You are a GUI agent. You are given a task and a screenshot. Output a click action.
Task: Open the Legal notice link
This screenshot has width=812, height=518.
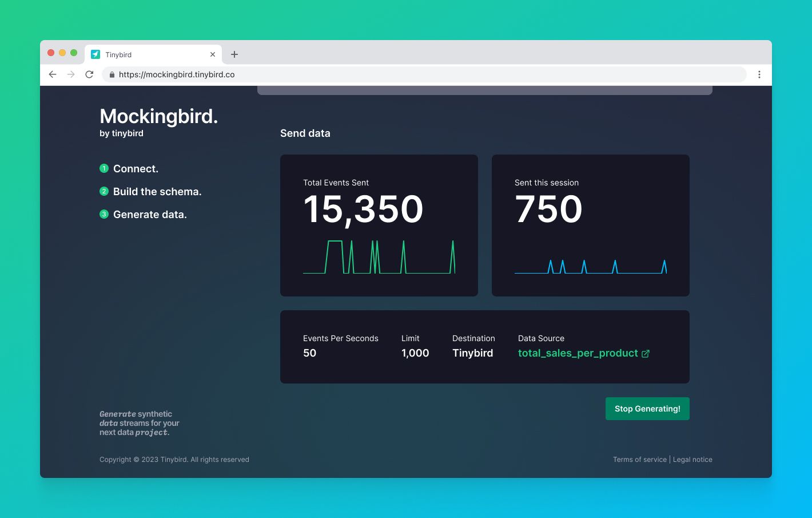(x=692, y=460)
